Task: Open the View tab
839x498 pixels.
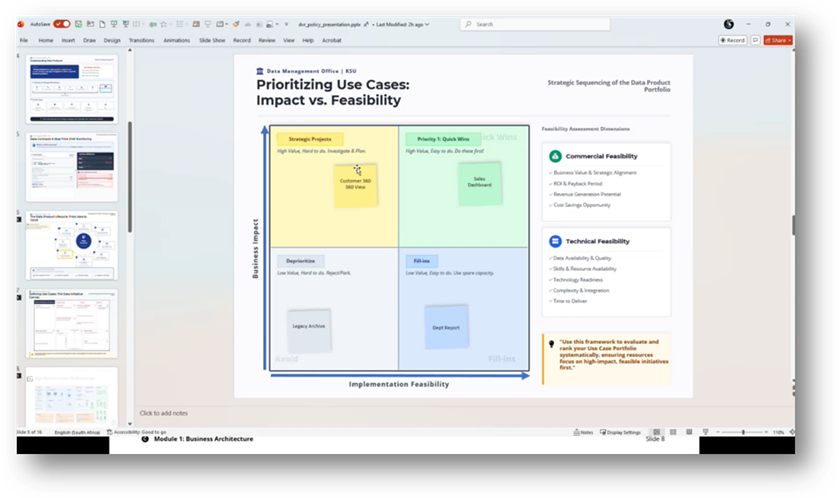Action: tap(289, 40)
